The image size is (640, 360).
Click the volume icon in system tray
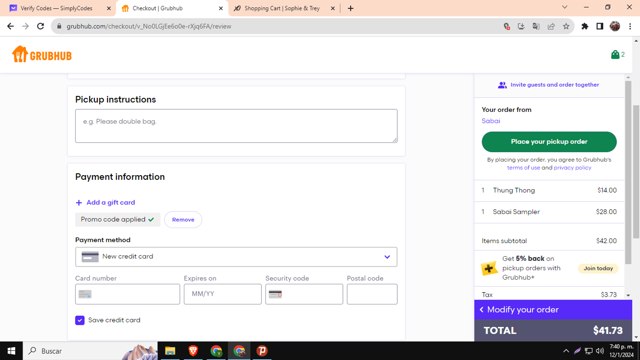[600, 351]
